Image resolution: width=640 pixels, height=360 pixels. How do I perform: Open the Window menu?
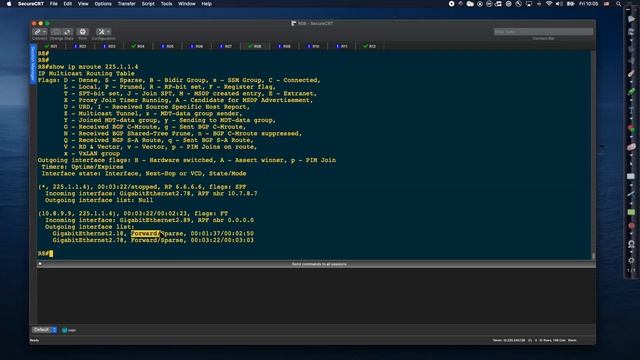coord(187,4)
